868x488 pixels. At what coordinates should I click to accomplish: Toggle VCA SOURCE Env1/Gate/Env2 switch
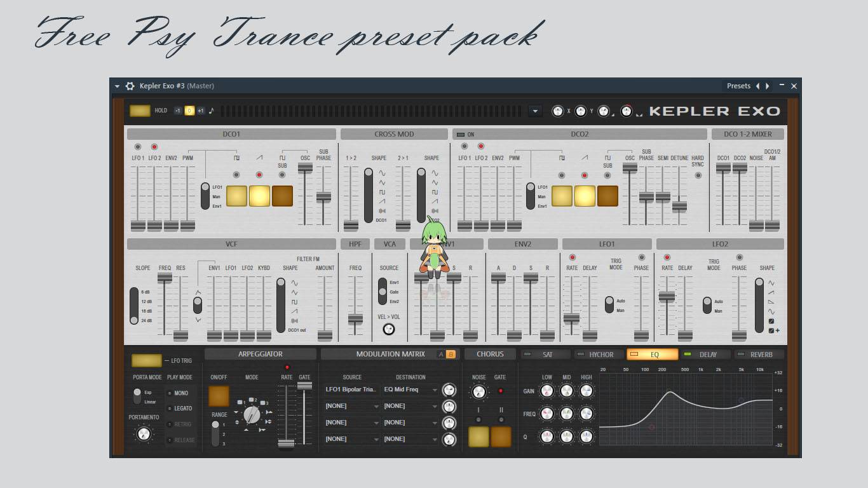(383, 292)
